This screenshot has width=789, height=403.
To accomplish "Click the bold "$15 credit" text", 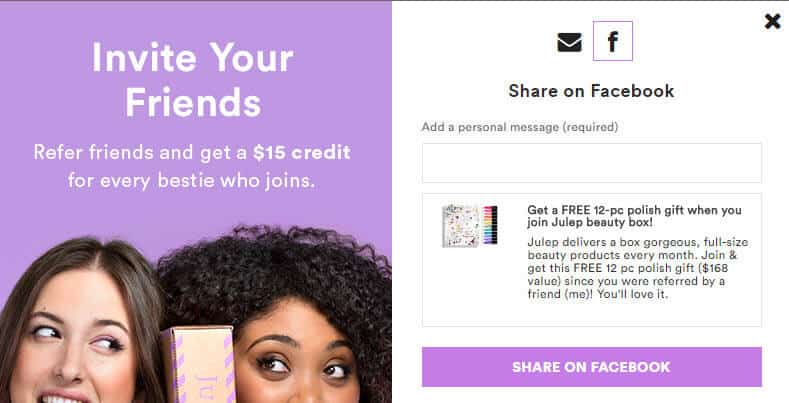I will coord(302,152).
